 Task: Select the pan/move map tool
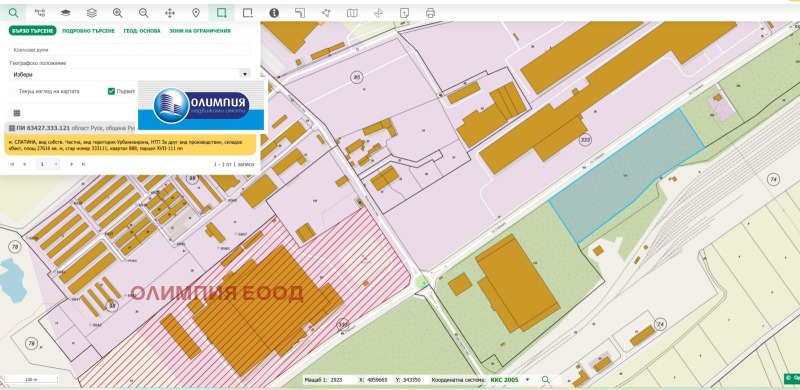pos(169,13)
